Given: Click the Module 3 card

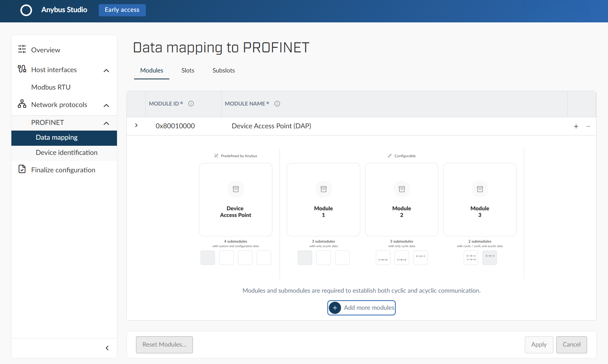Looking at the screenshot, I should [480, 200].
